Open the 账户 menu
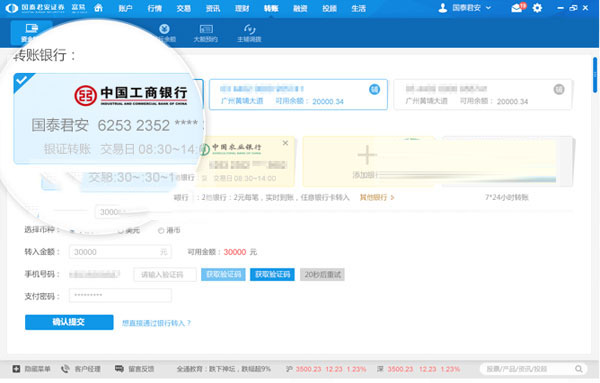Image resolution: width=600 pixels, height=383 pixels. (126, 8)
